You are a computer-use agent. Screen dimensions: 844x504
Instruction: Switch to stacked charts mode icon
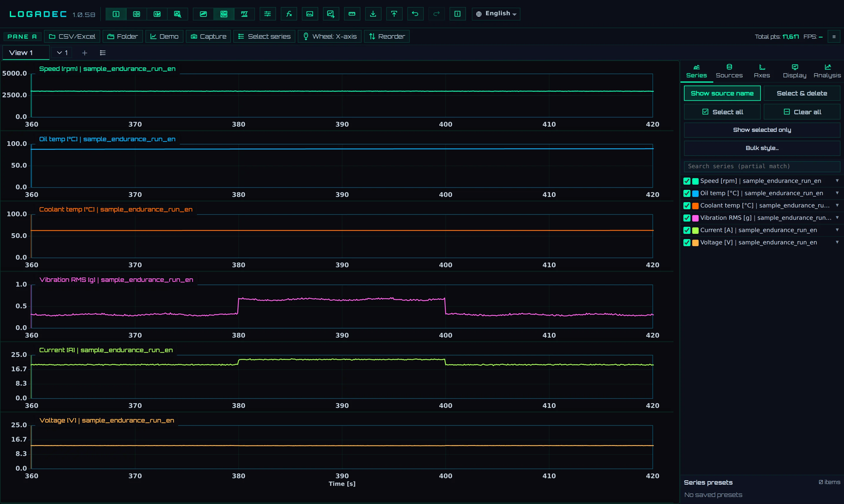tap(224, 14)
